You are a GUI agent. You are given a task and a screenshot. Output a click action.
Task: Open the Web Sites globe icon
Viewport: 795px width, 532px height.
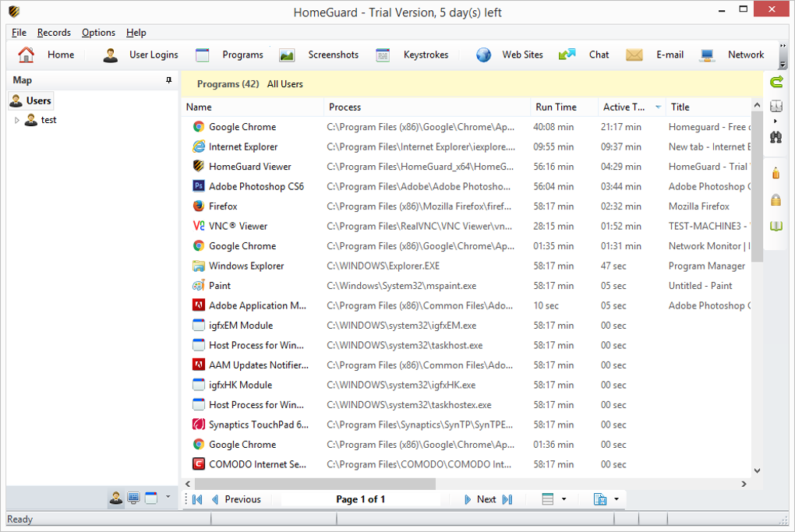pyautogui.click(x=484, y=55)
